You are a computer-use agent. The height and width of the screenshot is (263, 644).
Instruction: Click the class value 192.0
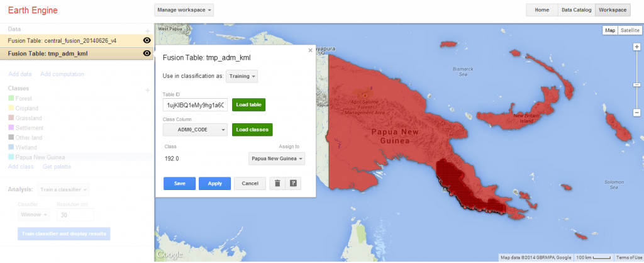click(x=172, y=159)
